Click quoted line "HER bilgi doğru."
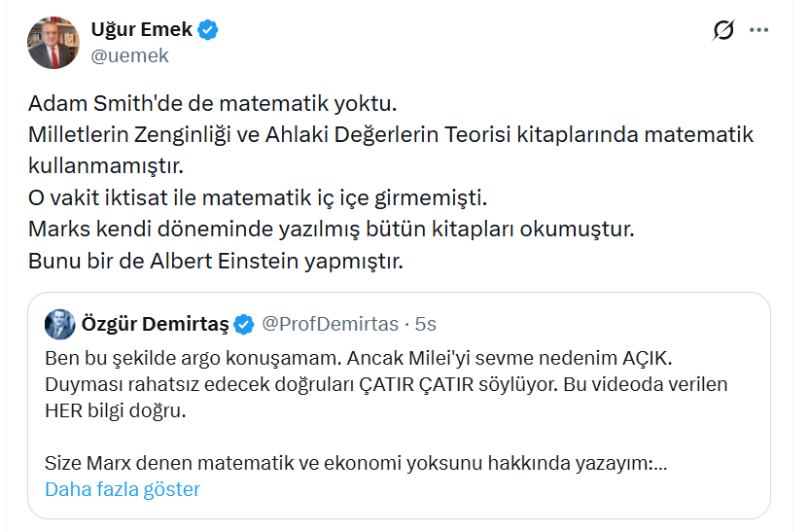 (x=115, y=410)
